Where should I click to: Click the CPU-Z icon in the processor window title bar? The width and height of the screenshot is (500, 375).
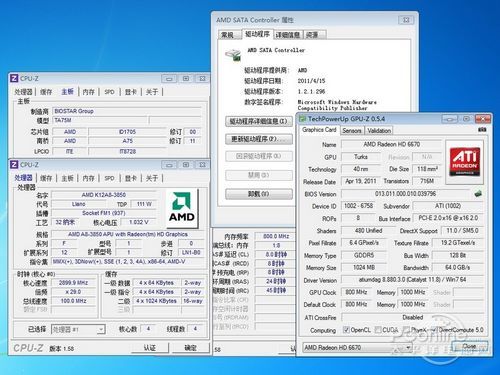click(14, 165)
